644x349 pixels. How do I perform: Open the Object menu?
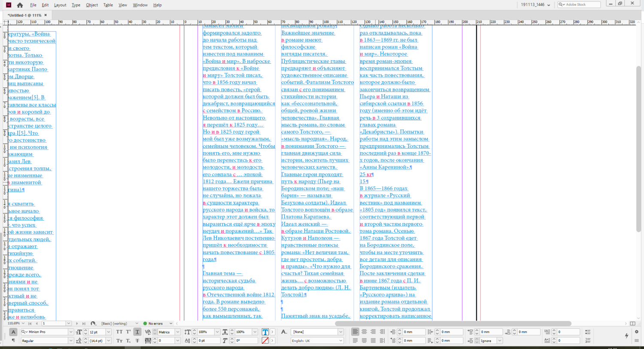click(x=92, y=5)
